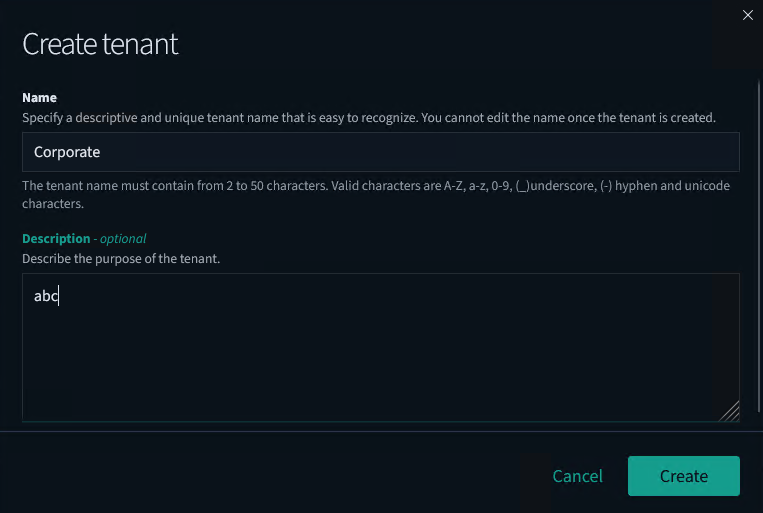
Task: Grab the Description box resize grip
Action: pos(730,411)
